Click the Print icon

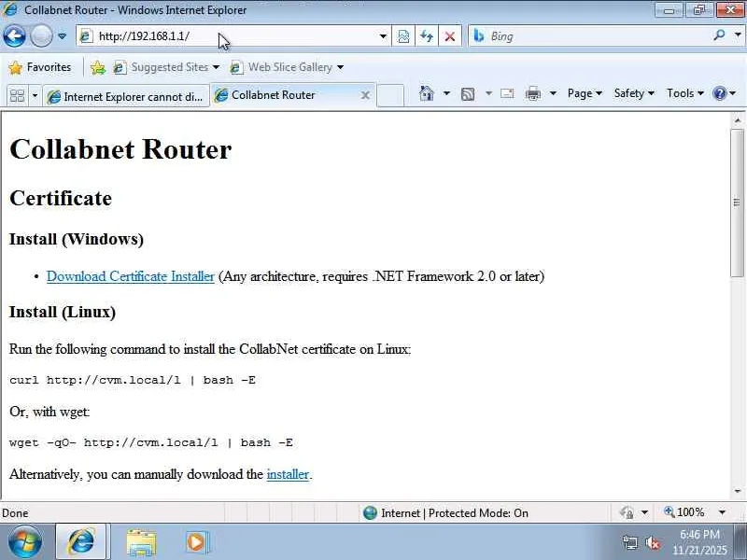coord(532,93)
